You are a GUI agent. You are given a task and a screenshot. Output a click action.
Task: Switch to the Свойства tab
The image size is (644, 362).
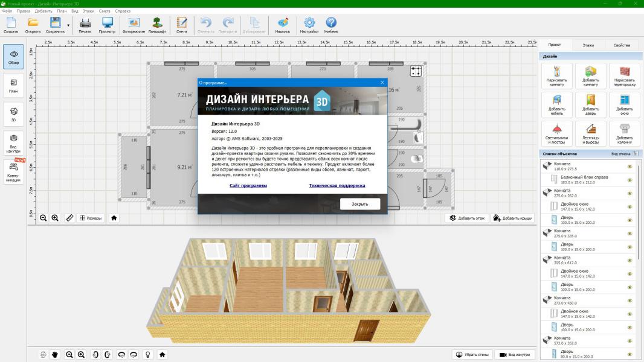[621, 45]
